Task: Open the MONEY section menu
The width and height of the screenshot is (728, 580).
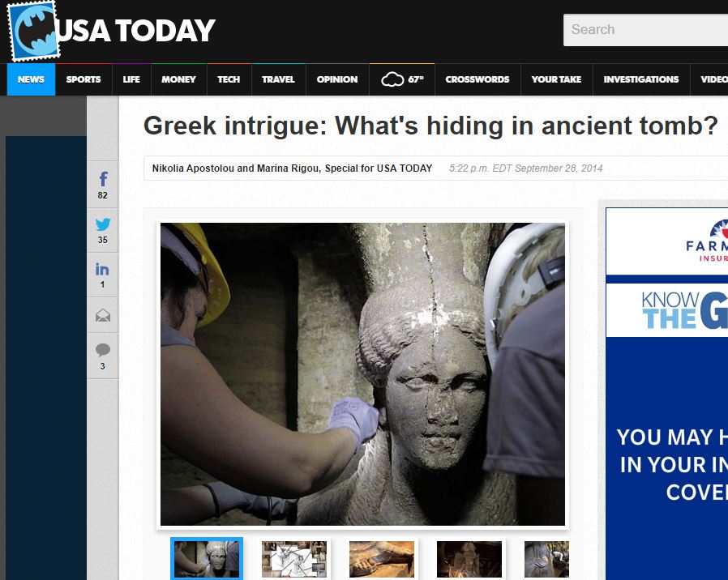Action: [178, 79]
